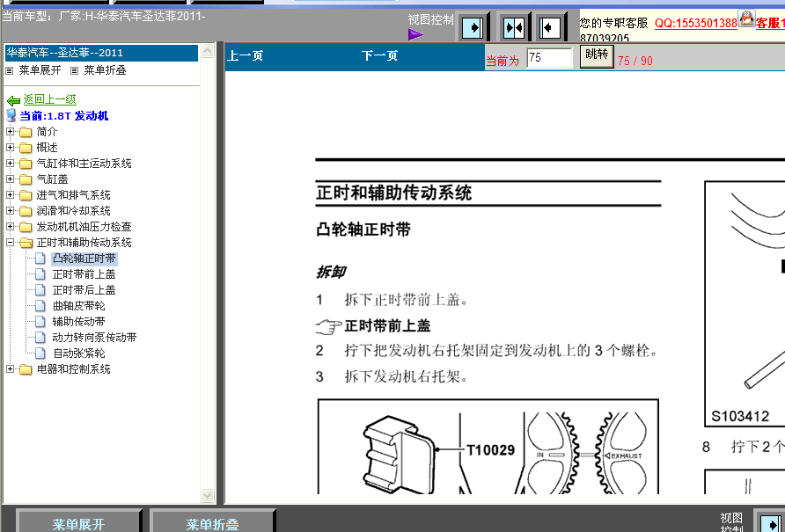Open the 正时带前上盖 page
The width and height of the screenshot is (785, 532).
pos(84,274)
